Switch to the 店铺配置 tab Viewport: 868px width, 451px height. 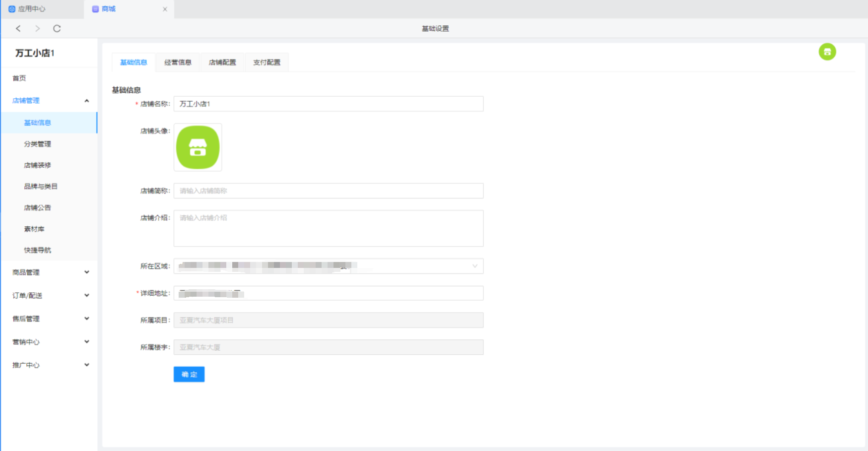click(x=222, y=63)
